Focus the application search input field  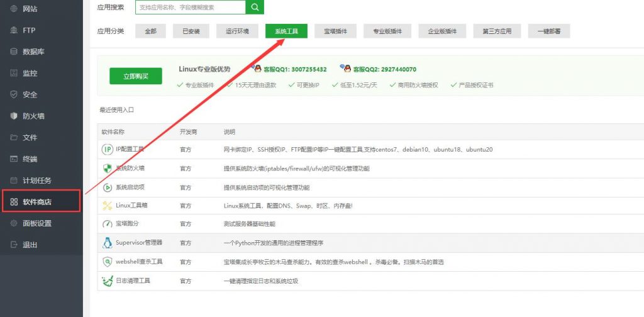tap(191, 7)
